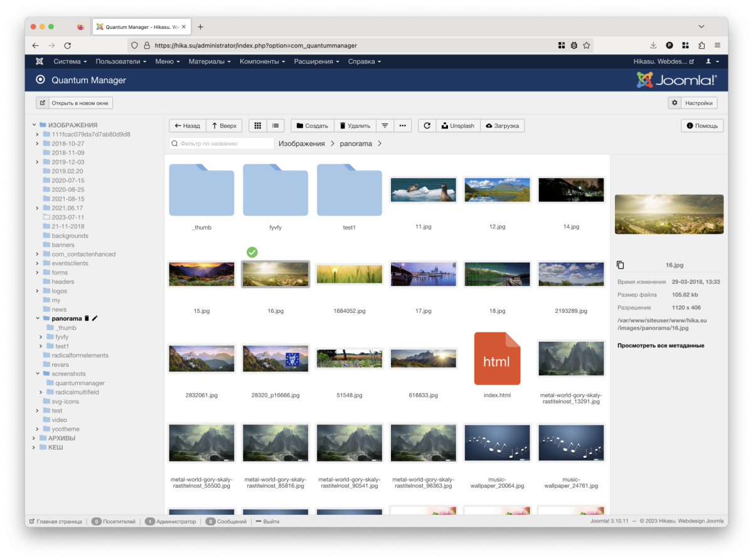Open the sort and filter options icon

point(385,125)
